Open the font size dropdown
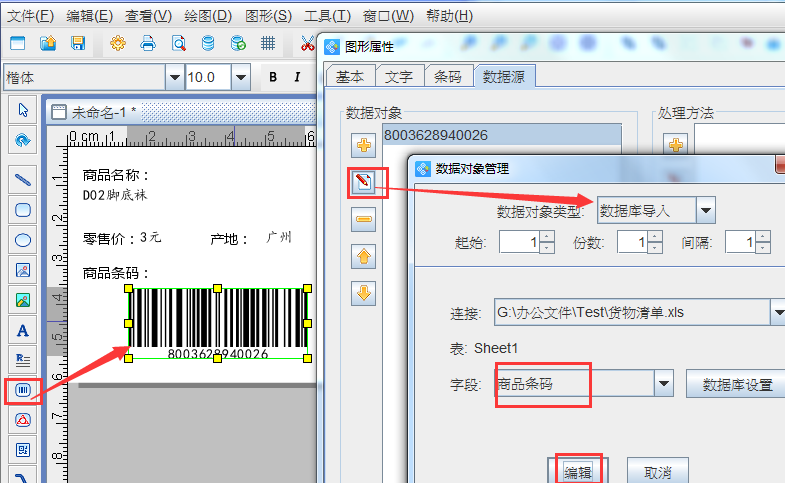This screenshot has height=483, width=785. [240, 78]
